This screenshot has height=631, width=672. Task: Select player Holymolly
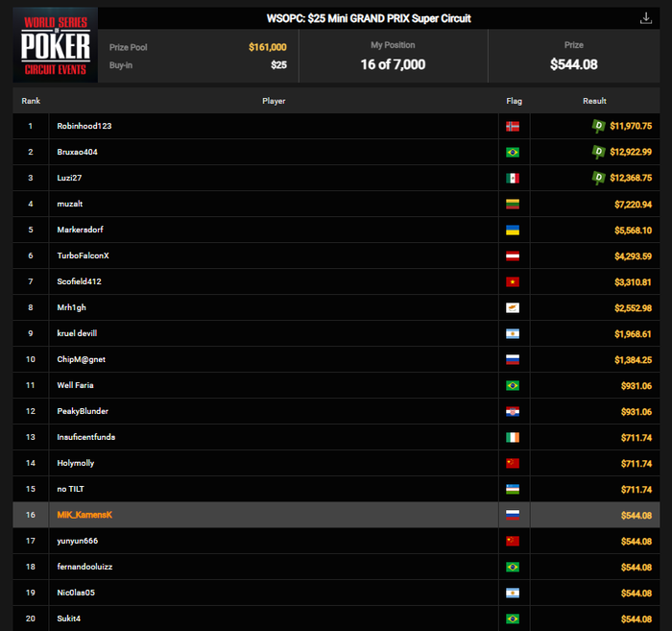[x=76, y=463]
